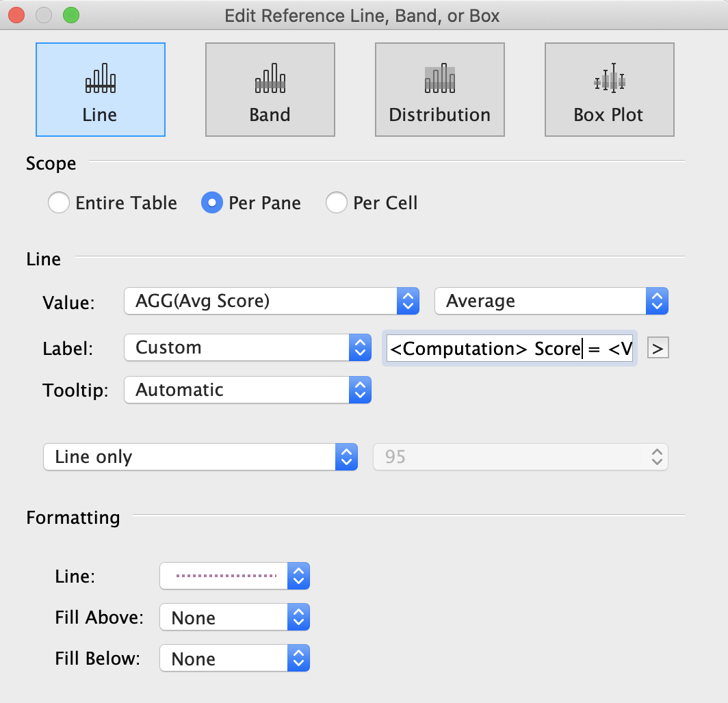
Task: Set scope to Entire Table
Action: [59, 203]
